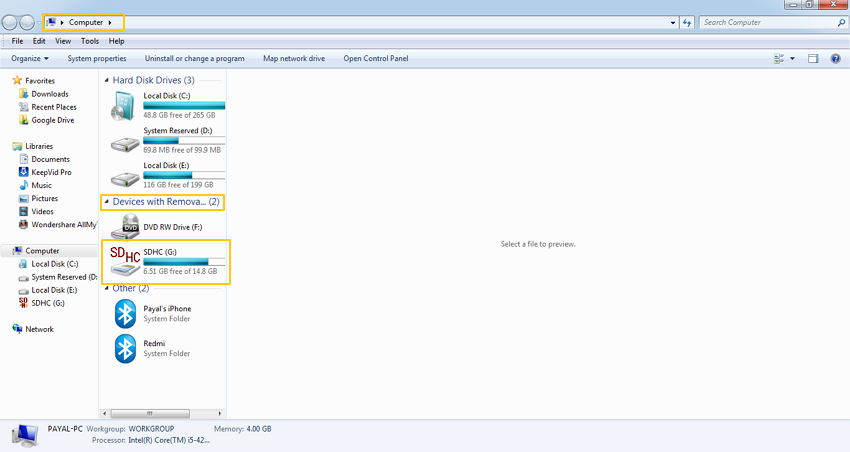This screenshot has width=850, height=452.
Task: Open the change view options dropdown arrow
Action: tap(792, 59)
